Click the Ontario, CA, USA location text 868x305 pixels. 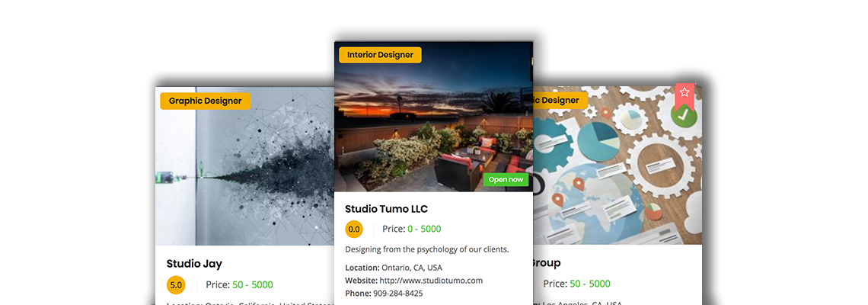[x=412, y=268]
